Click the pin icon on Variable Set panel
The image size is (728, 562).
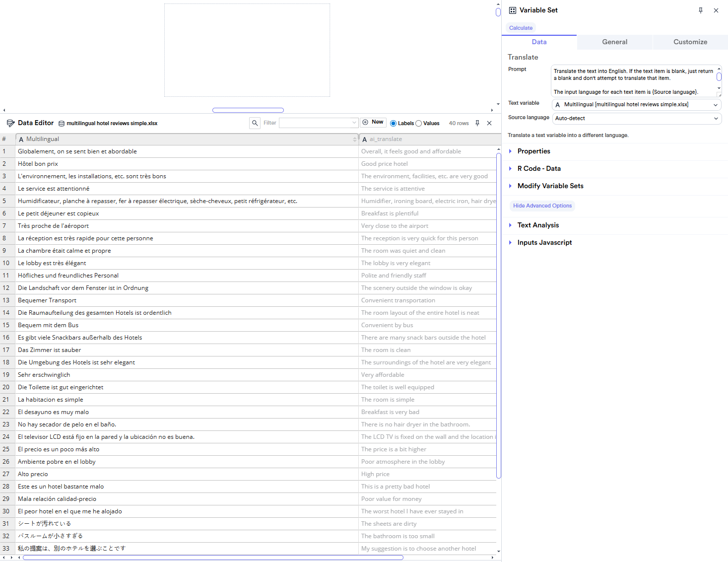point(700,10)
